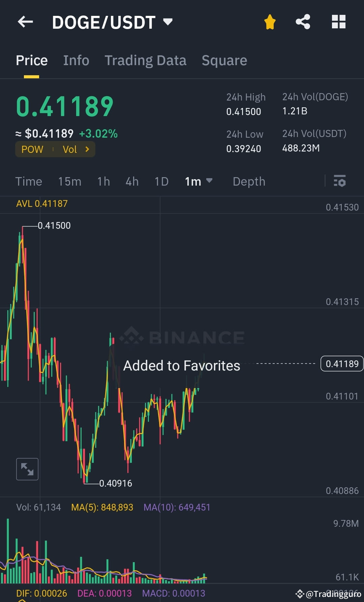This screenshot has width=364, height=602.
Task: Expand the 1m interval dropdown arrow
Action: (209, 181)
